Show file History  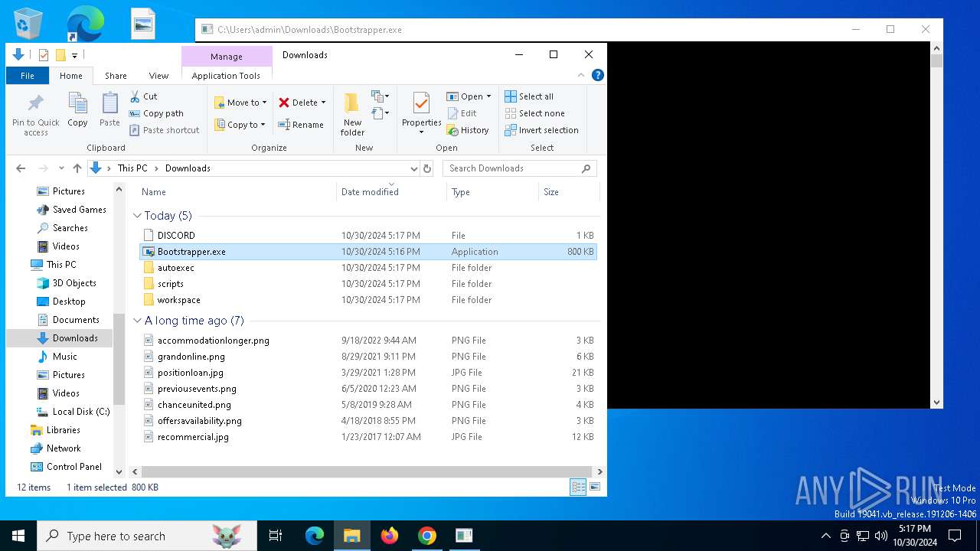click(468, 130)
